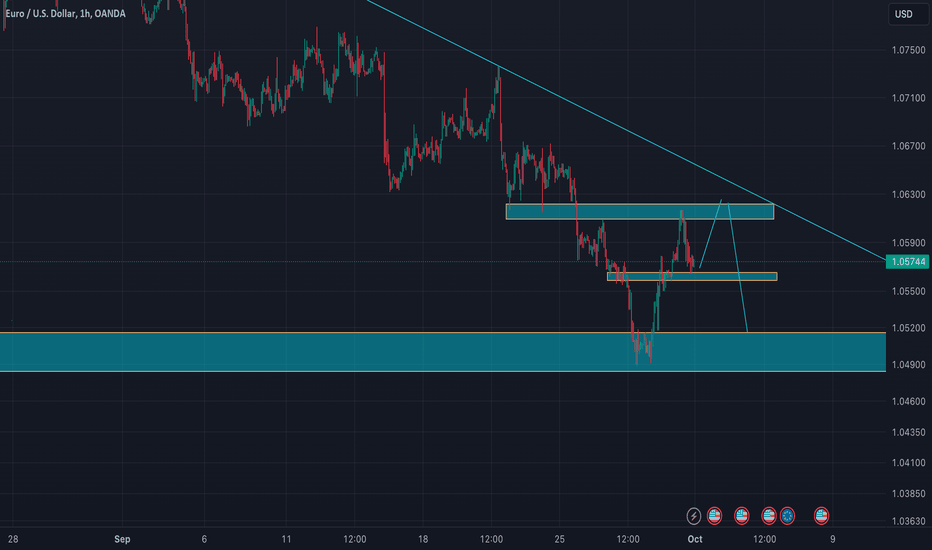Image resolution: width=932 pixels, height=550 pixels.
Task: Click the 1.07100 price axis label
Action: [x=908, y=98]
